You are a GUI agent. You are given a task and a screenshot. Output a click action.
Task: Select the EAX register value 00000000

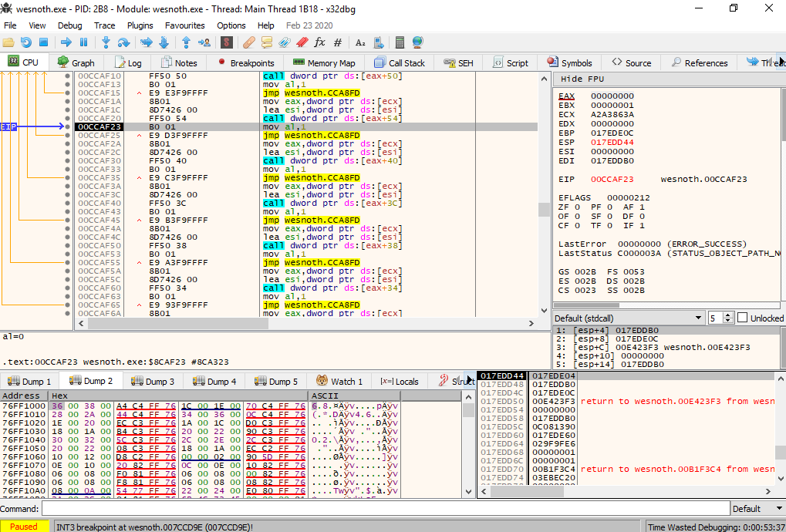point(612,96)
